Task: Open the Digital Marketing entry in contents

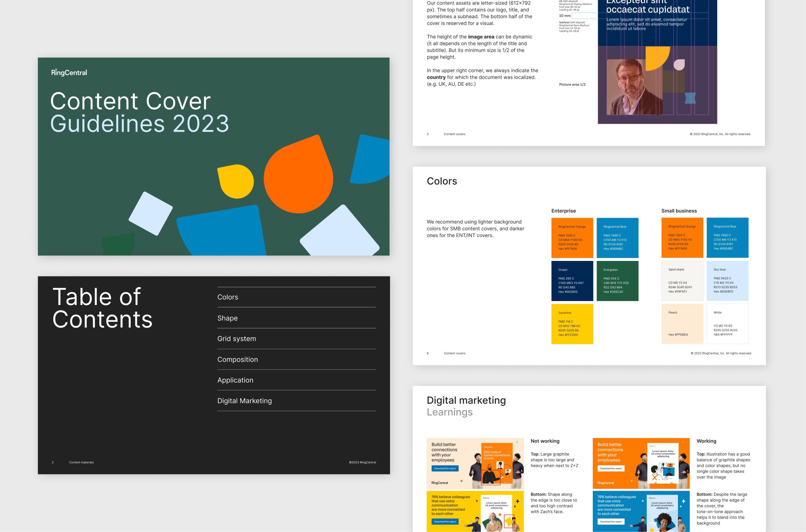Action: [244, 401]
